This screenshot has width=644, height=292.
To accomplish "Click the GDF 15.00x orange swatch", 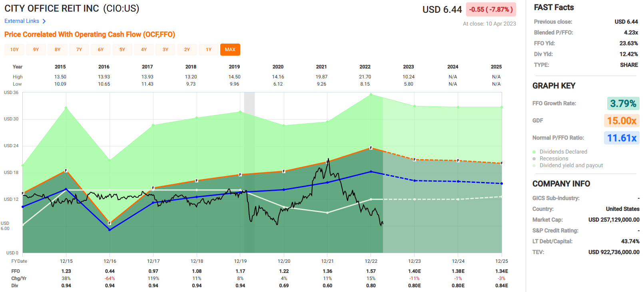I will point(622,121).
